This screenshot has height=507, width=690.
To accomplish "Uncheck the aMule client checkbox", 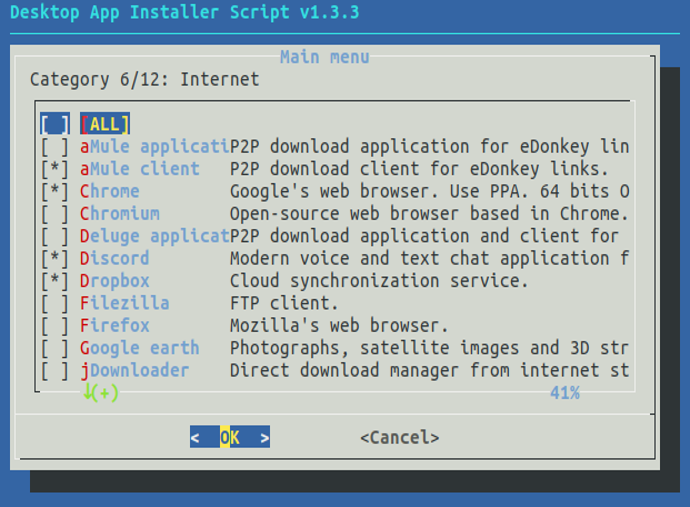I will pyautogui.click(x=55, y=169).
